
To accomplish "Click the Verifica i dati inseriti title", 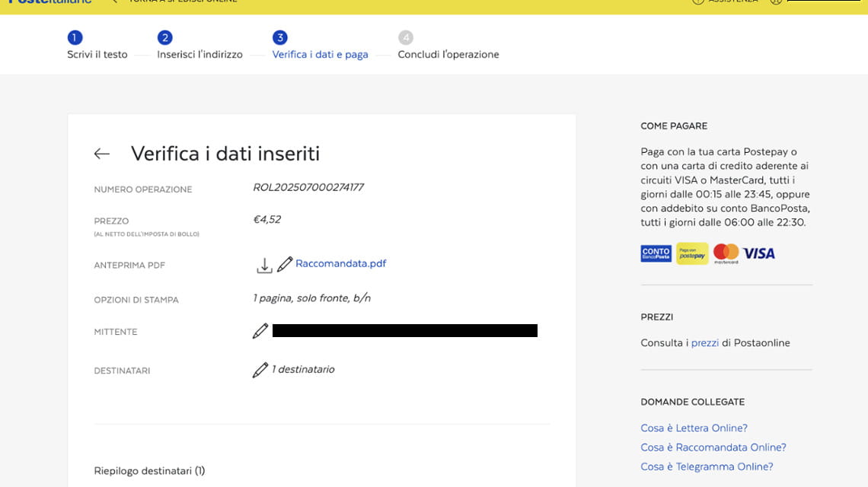I will point(225,153).
